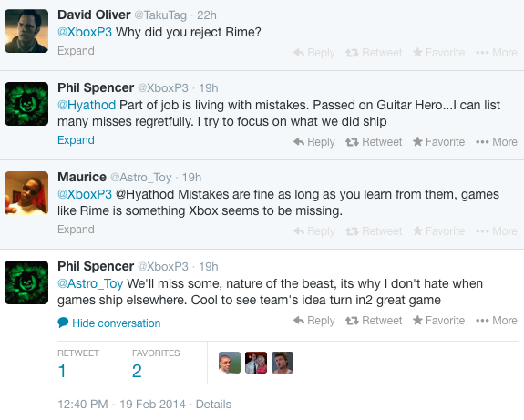Image resolution: width=524 pixels, height=420 pixels.
Task: Open the @Astro_Toy mention link
Action: pyautogui.click(x=90, y=284)
